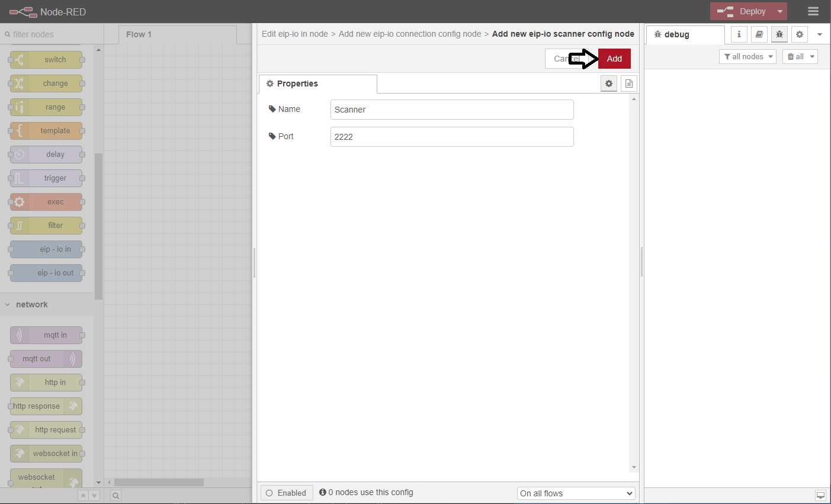The width and height of the screenshot is (831, 504).
Task: Select the trigger node in palette
Action: (46, 178)
